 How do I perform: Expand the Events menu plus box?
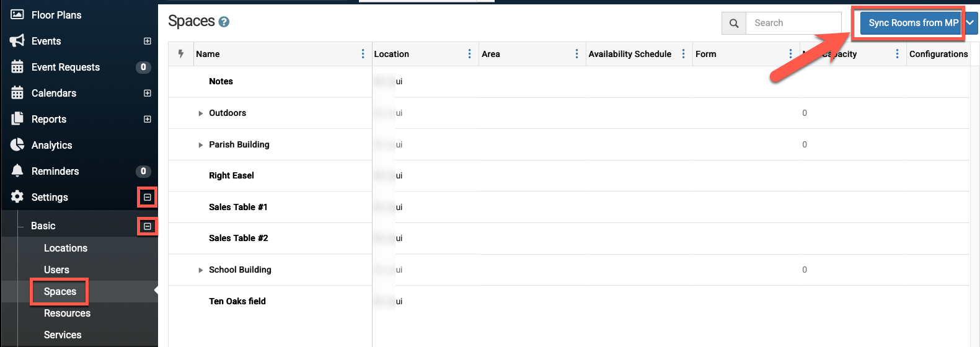[148, 41]
